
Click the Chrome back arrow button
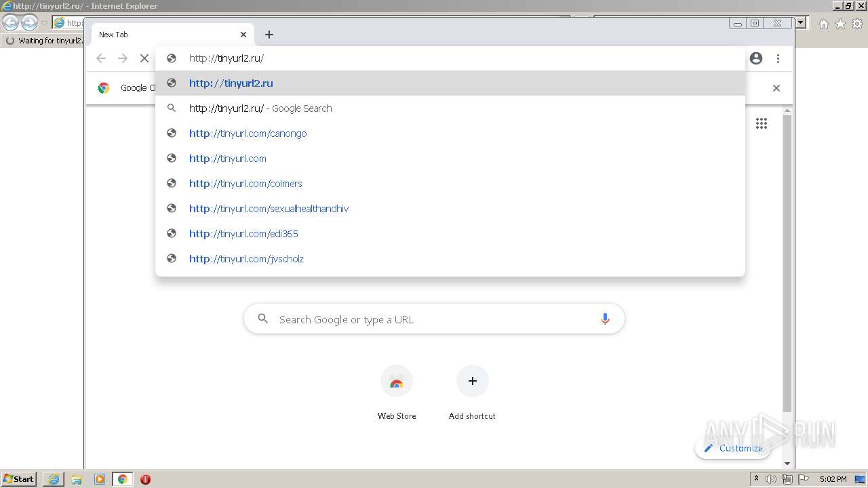[x=101, y=58]
